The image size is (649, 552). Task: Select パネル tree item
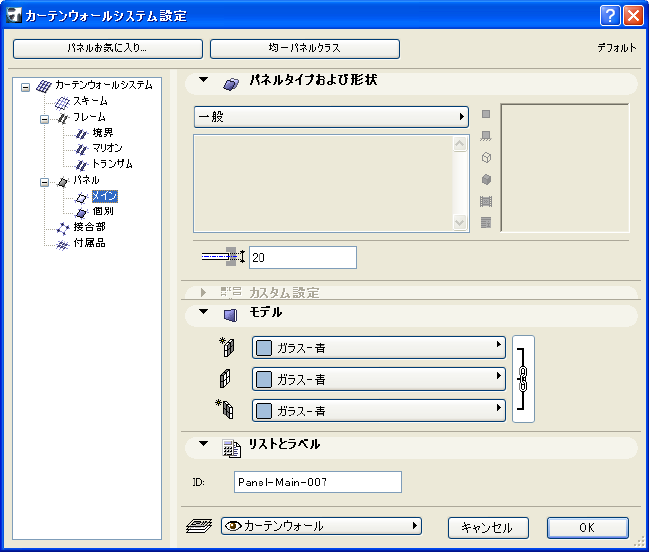[x=86, y=180]
